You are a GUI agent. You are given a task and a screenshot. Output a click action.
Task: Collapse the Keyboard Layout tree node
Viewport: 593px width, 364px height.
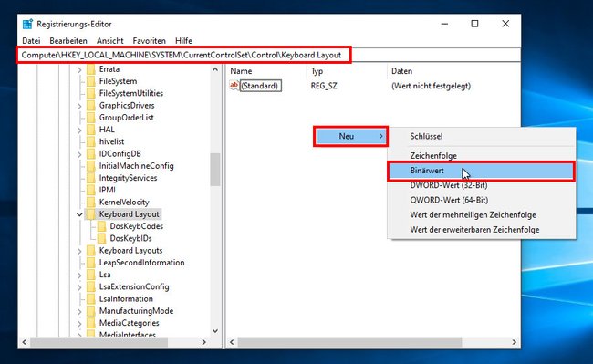79,214
